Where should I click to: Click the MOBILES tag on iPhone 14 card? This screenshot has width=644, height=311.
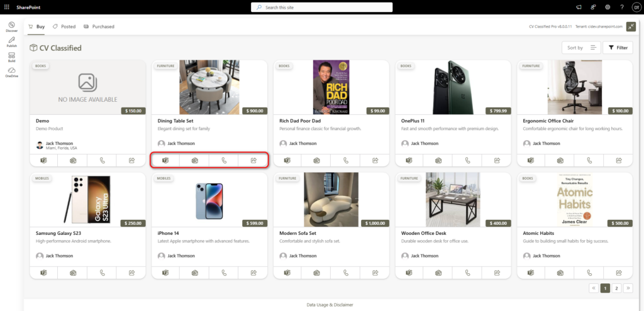click(163, 178)
